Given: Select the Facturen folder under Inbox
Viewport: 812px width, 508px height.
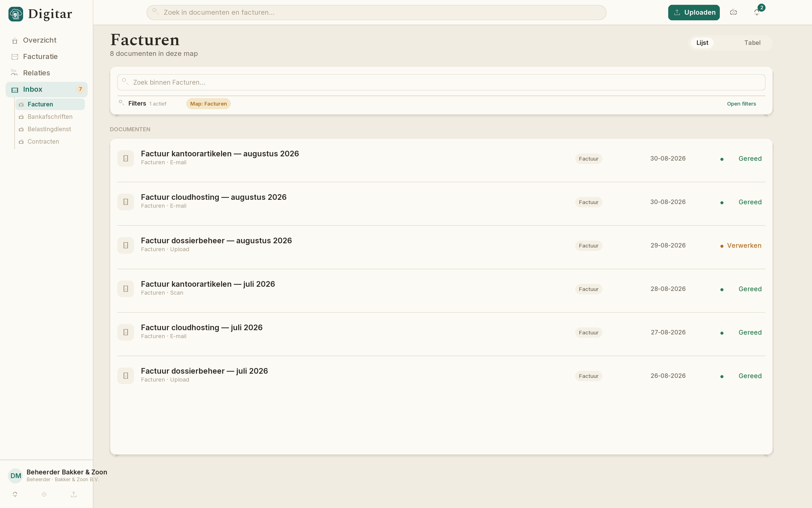Looking at the screenshot, I should click(50, 104).
